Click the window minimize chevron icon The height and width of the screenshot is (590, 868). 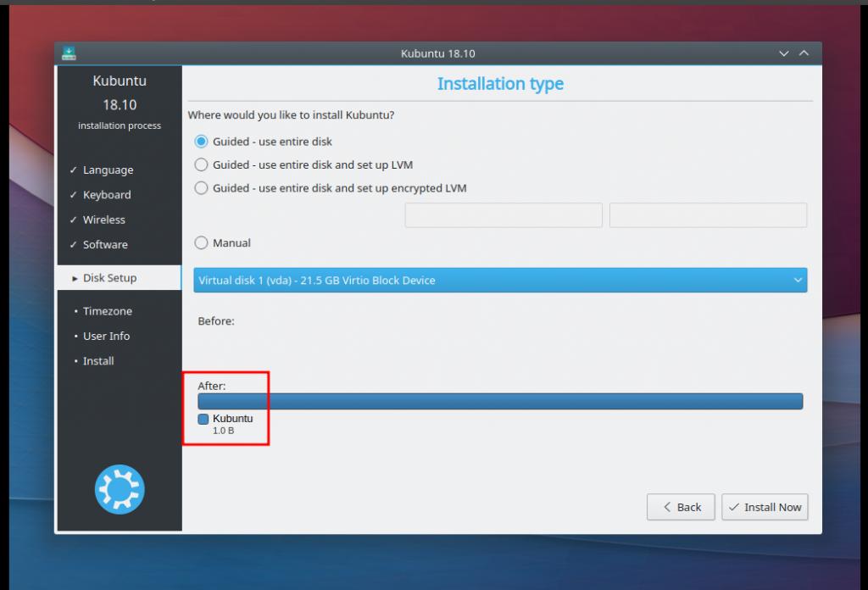[784, 53]
